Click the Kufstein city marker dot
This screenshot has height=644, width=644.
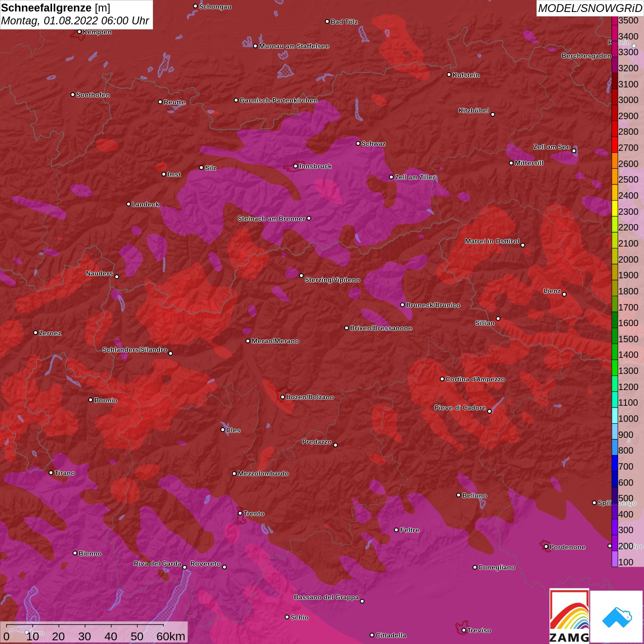click(449, 75)
